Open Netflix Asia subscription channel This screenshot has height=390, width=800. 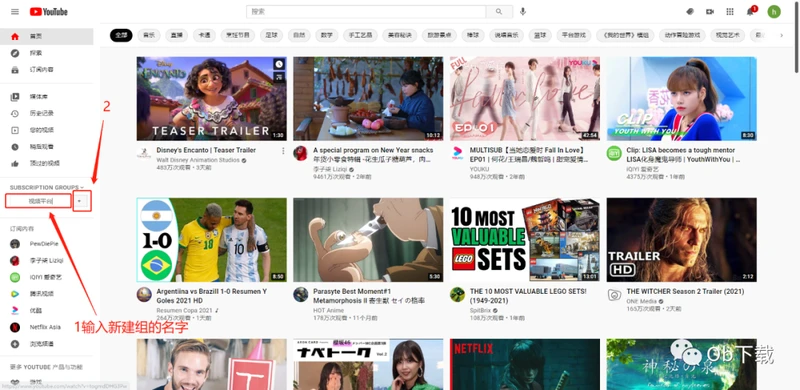pyautogui.click(x=46, y=327)
